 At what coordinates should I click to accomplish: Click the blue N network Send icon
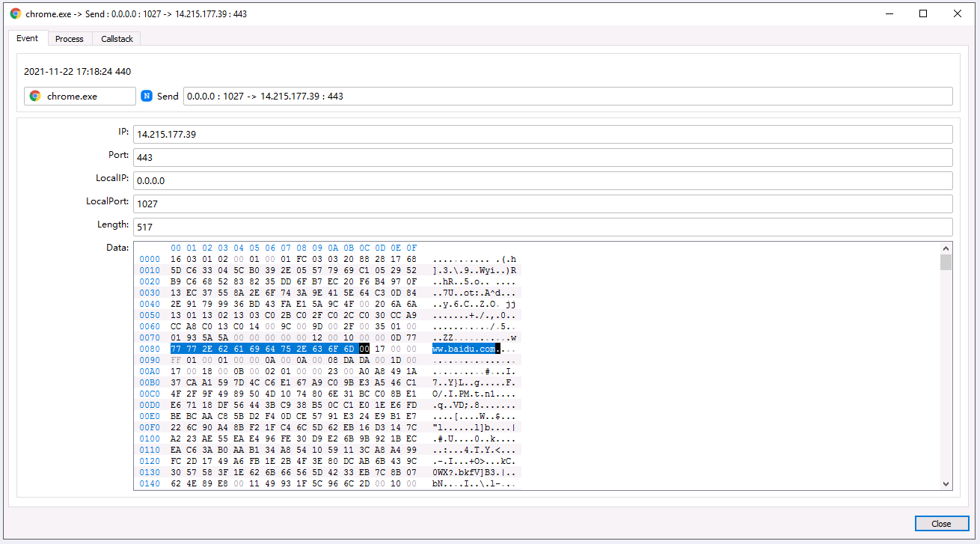click(x=147, y=96)
